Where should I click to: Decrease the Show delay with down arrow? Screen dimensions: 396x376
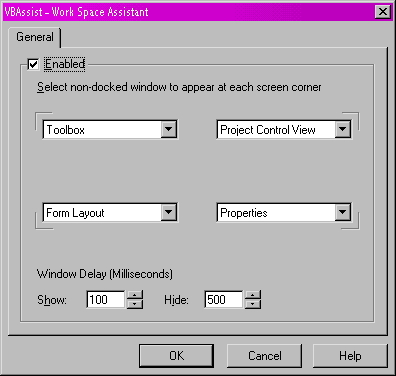pyautogui.click(x=135, y=304)
